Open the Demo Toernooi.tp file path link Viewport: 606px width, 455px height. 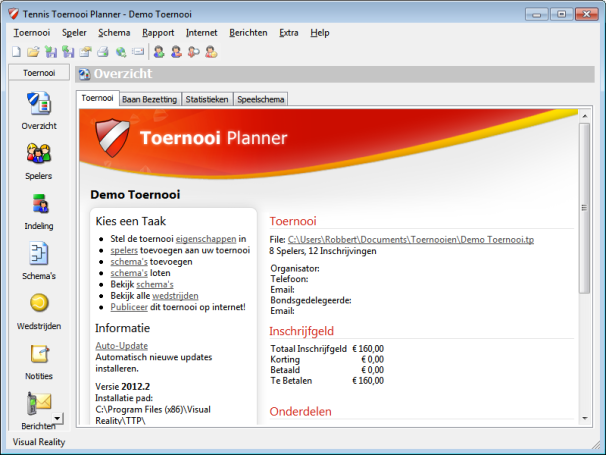(411, 240)
